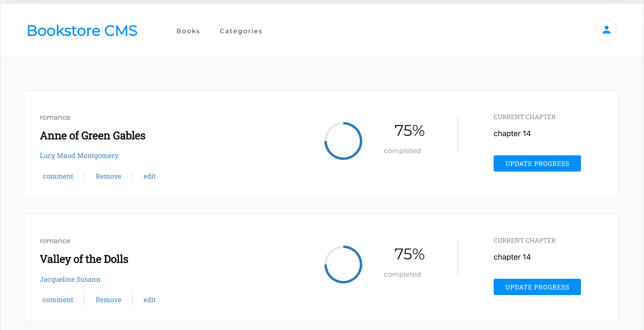Remove Valley of the Dolls book

108,300
